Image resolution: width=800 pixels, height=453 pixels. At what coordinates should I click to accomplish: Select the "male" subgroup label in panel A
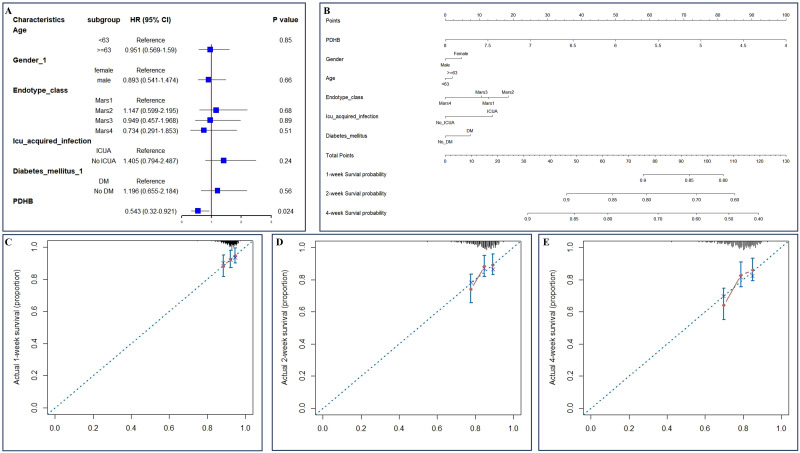click(104, 80)
